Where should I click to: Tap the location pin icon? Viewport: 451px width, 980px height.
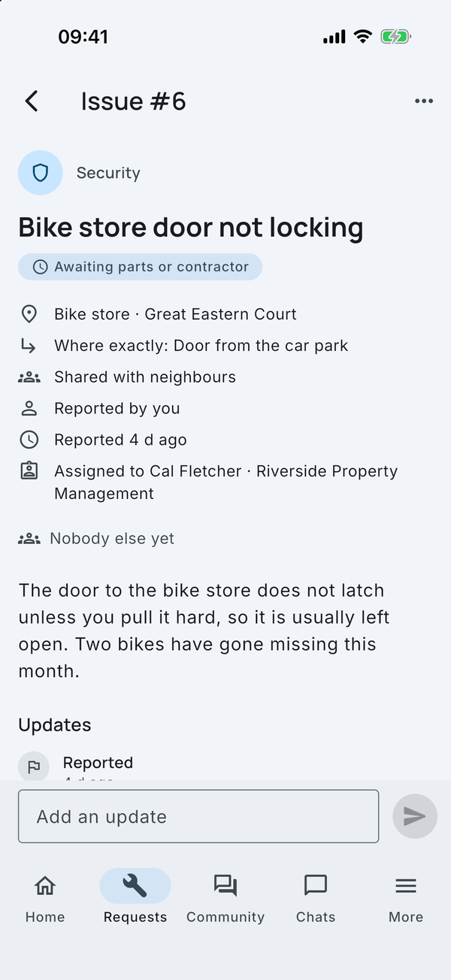coord(29,314)
